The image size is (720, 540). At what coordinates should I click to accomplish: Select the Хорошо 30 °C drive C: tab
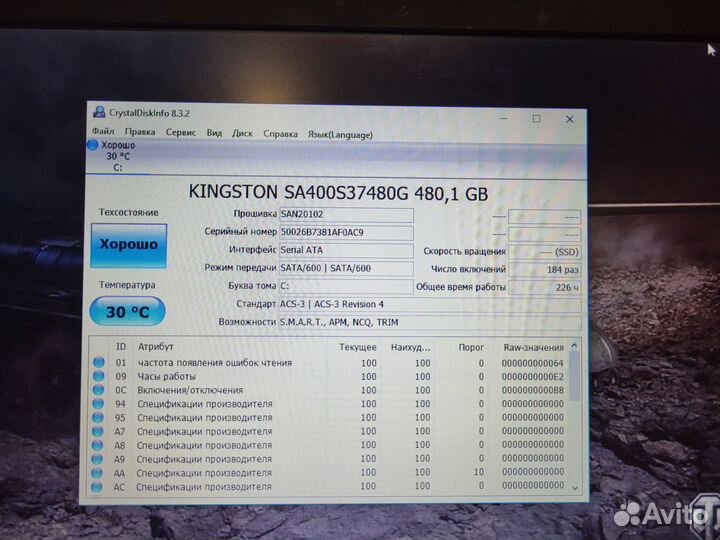117,156
